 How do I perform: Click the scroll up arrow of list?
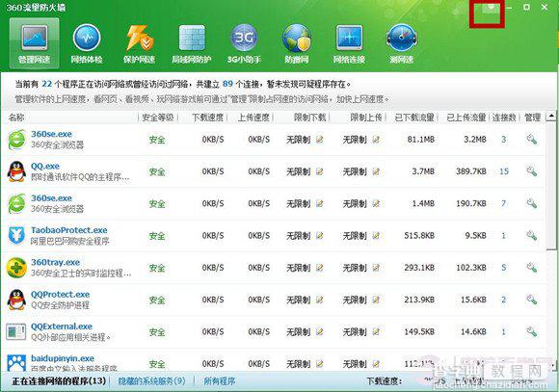[x=551, y=117]
